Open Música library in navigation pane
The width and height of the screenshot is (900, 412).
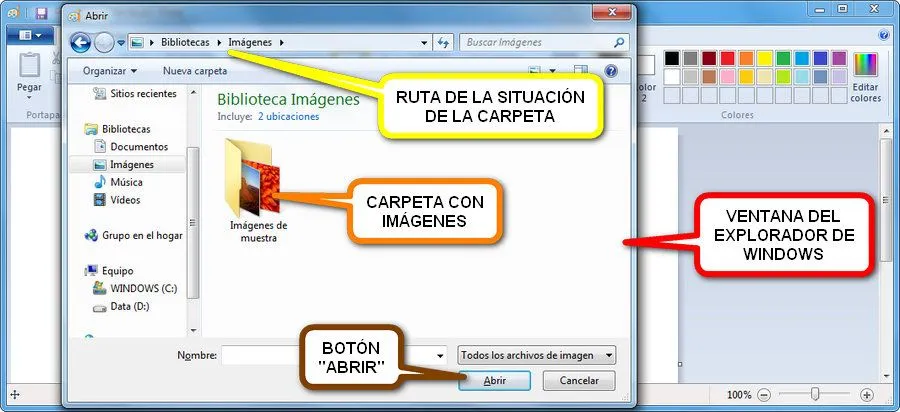pyautogui.click(x=118, y=182)
